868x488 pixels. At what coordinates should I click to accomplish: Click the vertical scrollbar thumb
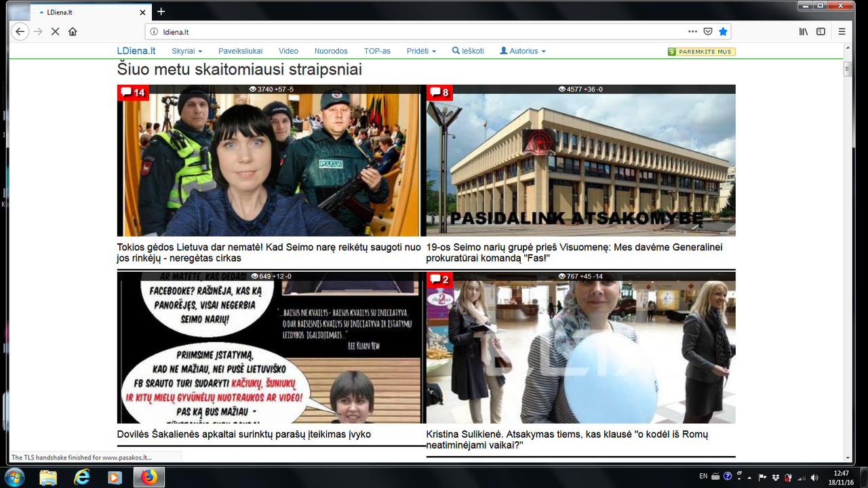point(847,69)
